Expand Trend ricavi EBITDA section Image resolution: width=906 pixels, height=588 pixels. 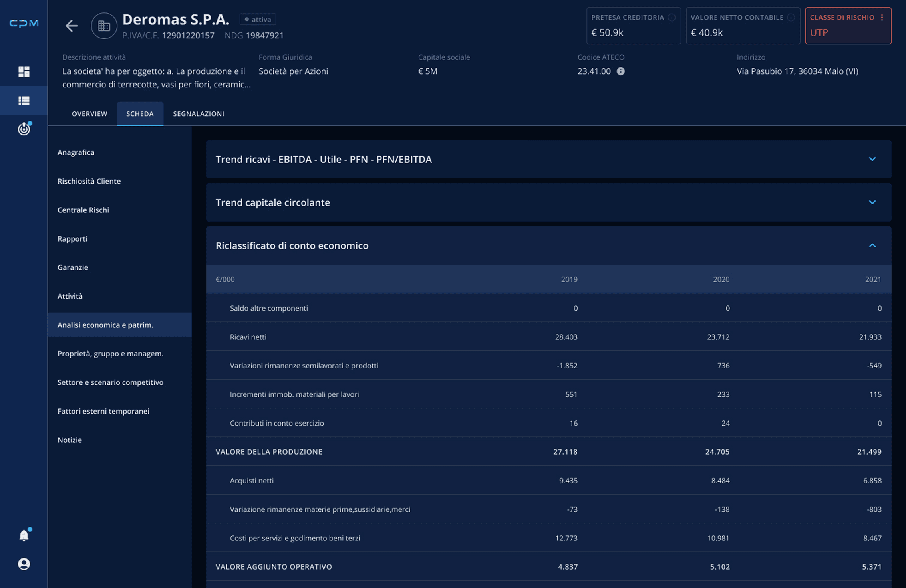(x=872, y=159)
